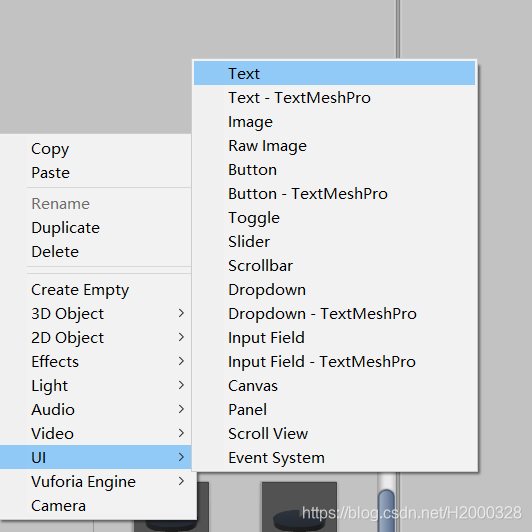The height and width of the screenshot is (532, 532).
Task: Select Text in the UI submenu
Action: (x=334, y=73)
